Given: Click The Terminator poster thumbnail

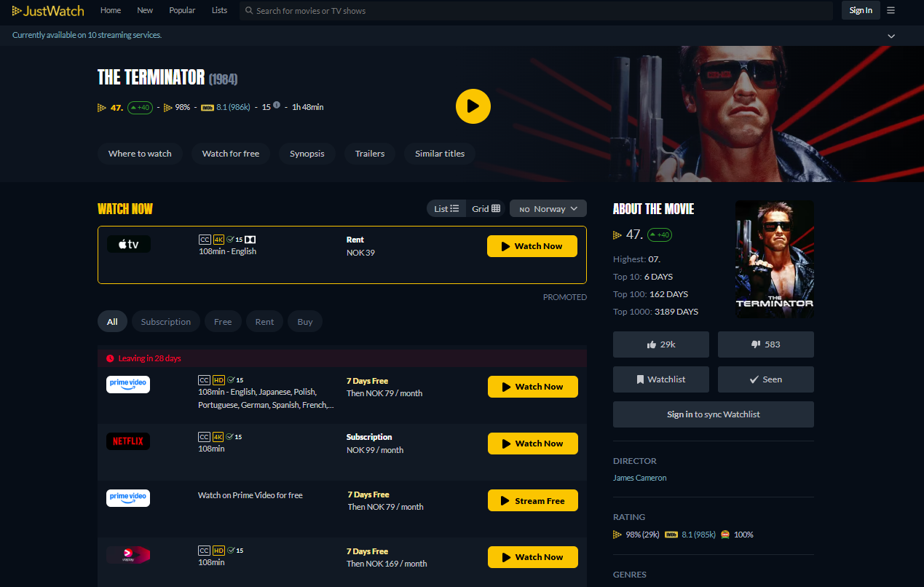Looking at the screenshot, I should [x=775, y=259].
